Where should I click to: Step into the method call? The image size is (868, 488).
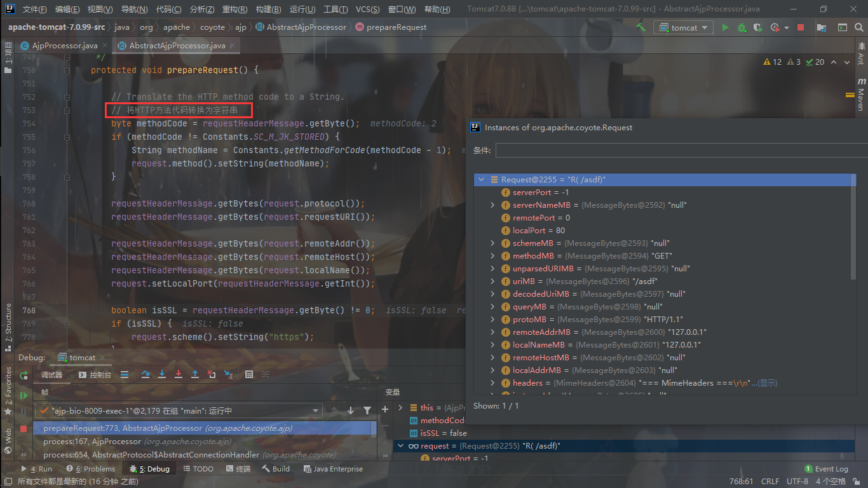point(162,375)
